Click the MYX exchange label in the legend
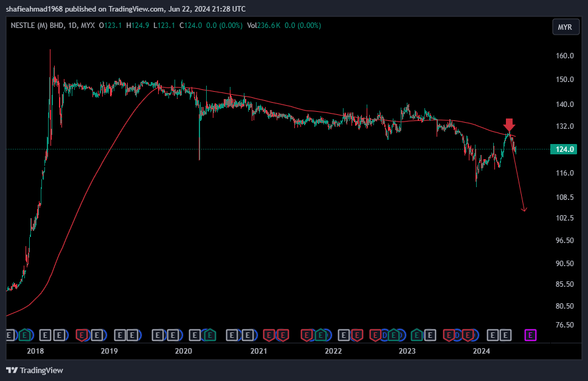Image resolution: width=588 pixels, height=381 pixels. click(88, 26)
